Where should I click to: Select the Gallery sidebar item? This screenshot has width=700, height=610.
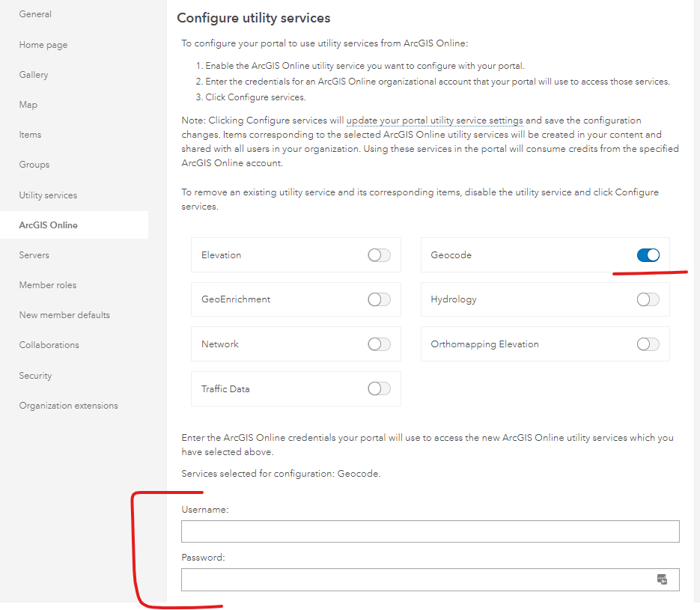click(x=34, y=75)
